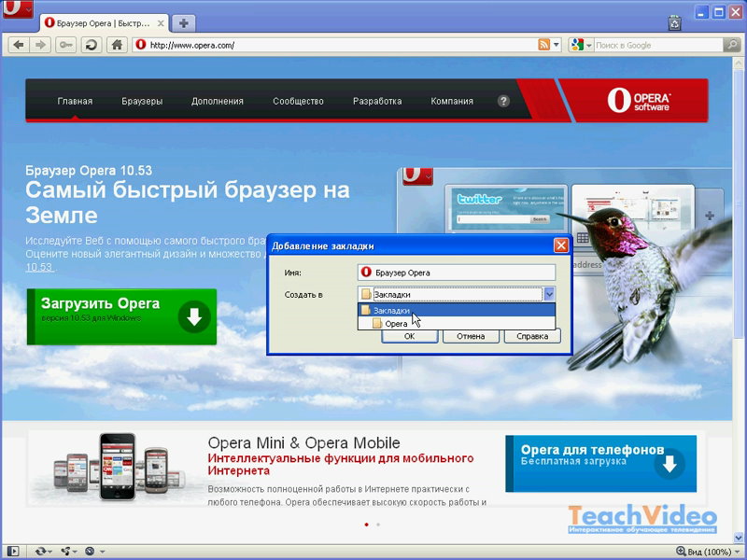Click the new tab plus button
Screen dimensions: 747x560
(x=184, y=22)
